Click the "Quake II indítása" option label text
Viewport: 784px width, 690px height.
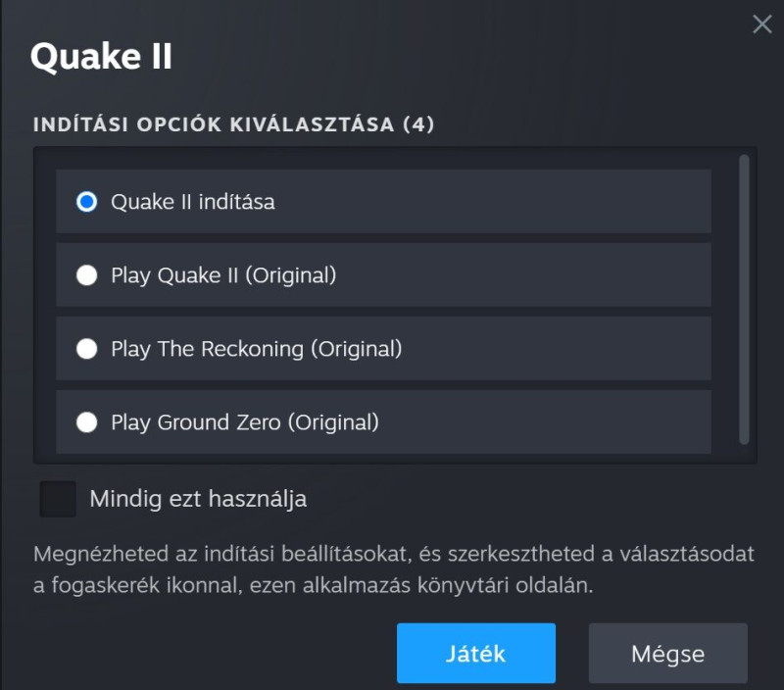point(192,202)
